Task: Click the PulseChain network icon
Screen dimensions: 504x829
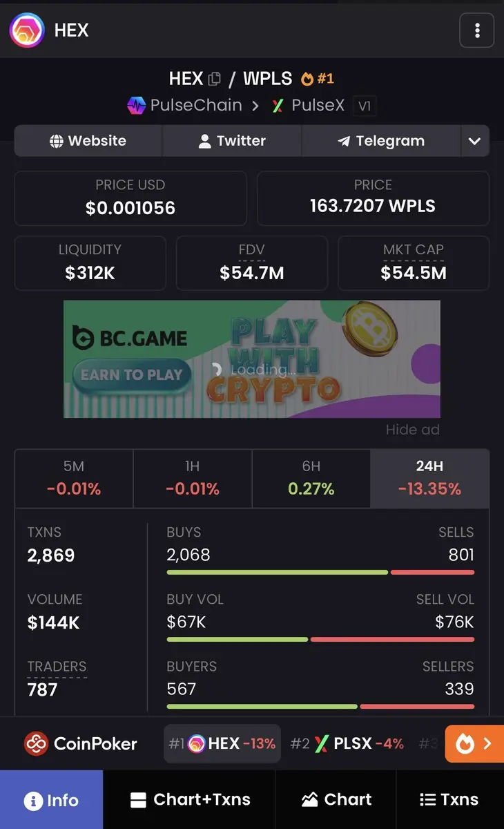Action: tap(137, 106)
